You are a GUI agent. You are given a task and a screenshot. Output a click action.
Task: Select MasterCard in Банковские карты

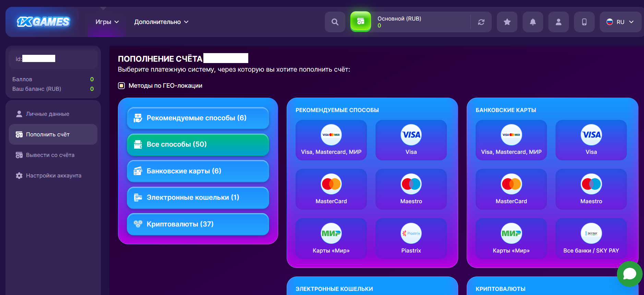(x=511, y=189)
